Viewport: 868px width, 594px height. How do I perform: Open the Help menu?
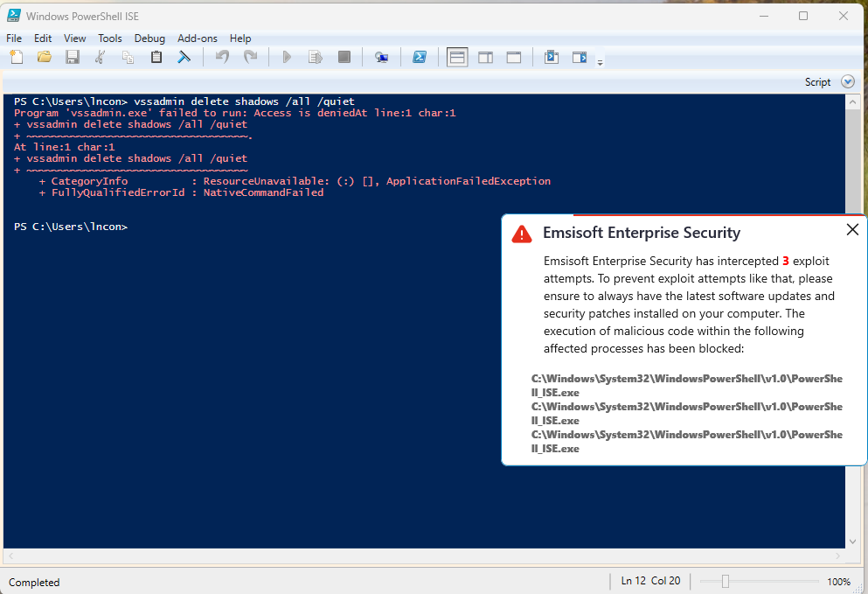[240, 38]
